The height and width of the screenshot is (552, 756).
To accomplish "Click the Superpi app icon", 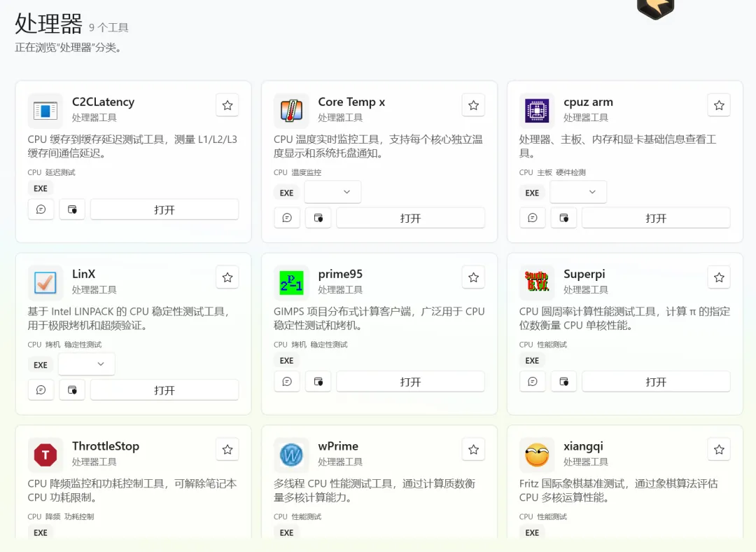I will (x=537, y=283).
